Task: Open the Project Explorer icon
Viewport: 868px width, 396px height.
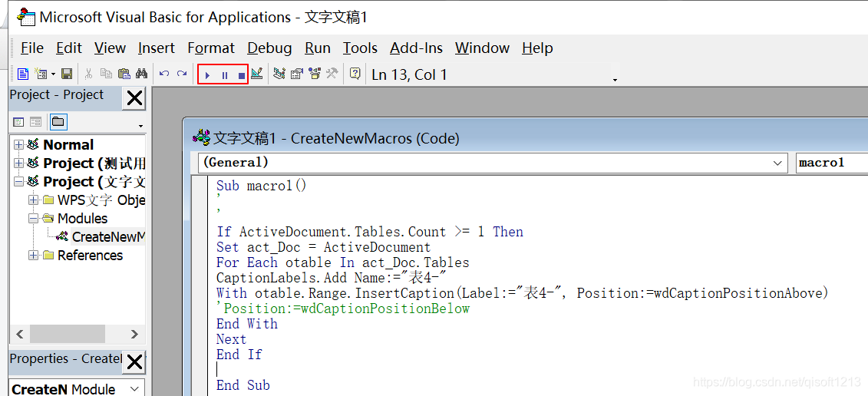Action: point(279,74)
